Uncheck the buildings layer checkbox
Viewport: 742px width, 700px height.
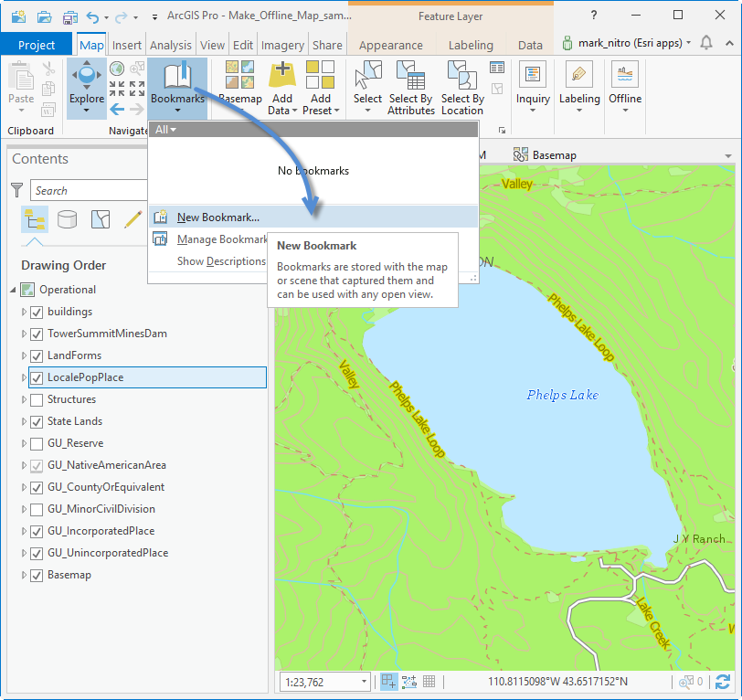[x=37, y=313]
